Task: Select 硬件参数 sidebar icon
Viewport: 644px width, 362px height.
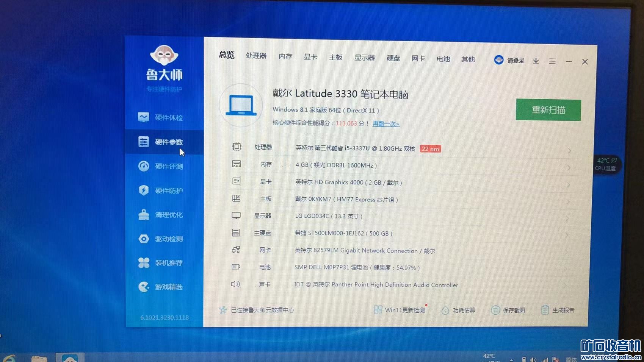Action: point(144,142)
